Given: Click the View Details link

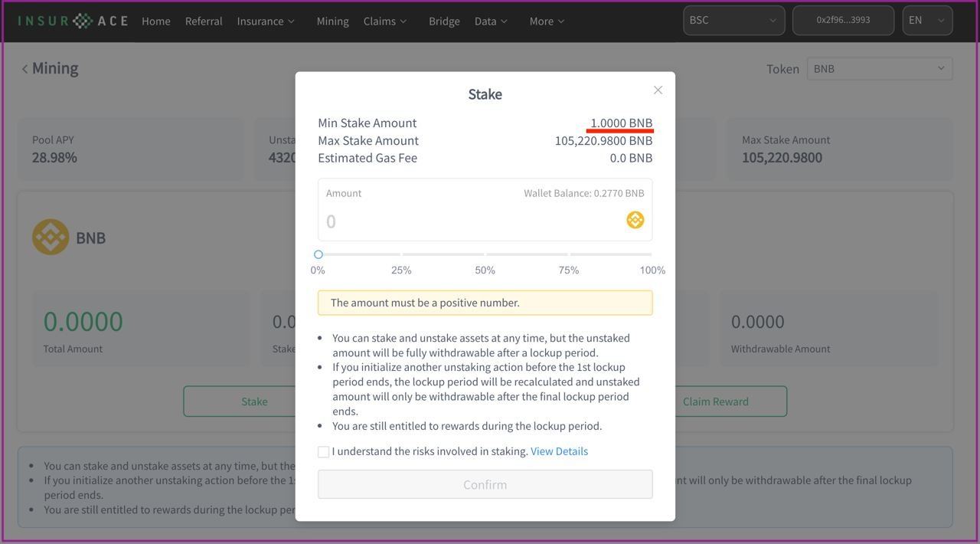Looking at the screenshot, I should 559,451.
